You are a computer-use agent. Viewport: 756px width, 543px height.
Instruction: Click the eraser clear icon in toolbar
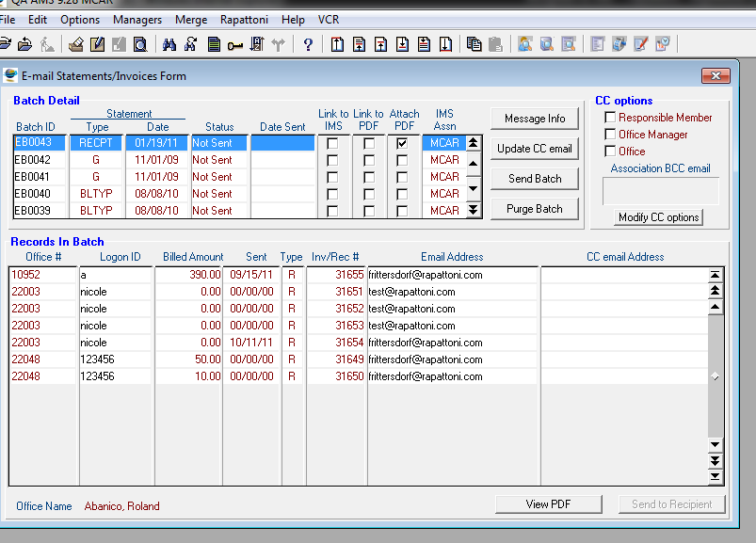[x=76, y=44]
